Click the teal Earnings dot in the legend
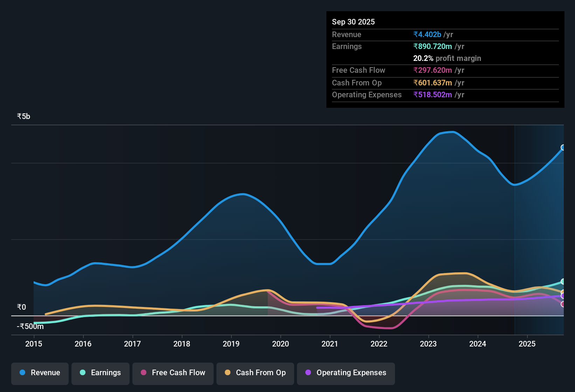The height and width of the screenshot is (392, 575). pos(82,373)
